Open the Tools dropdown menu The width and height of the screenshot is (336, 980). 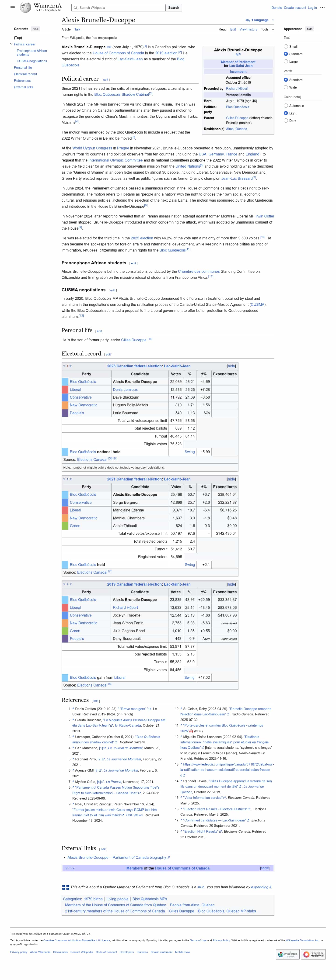[x=267, y=29]
